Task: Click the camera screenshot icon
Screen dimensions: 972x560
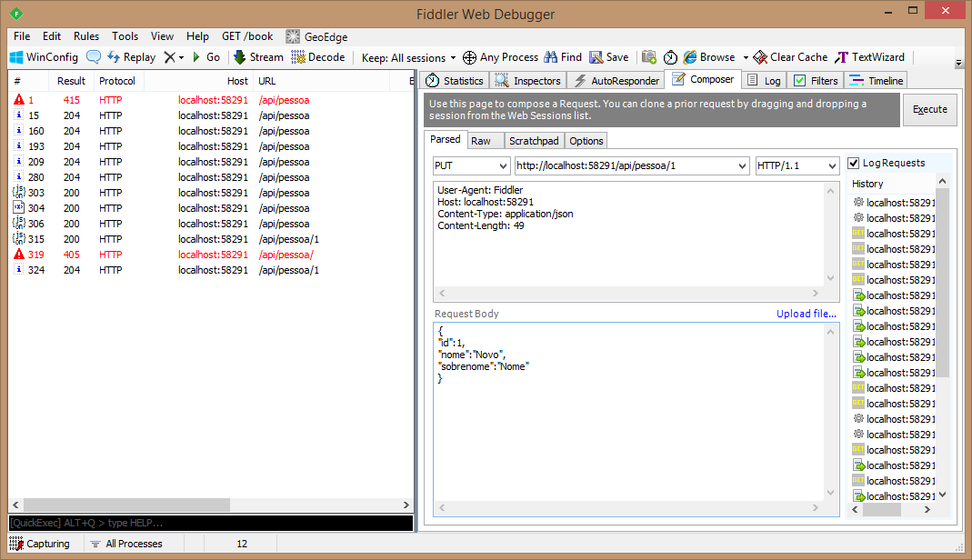Action: point(648,57)
